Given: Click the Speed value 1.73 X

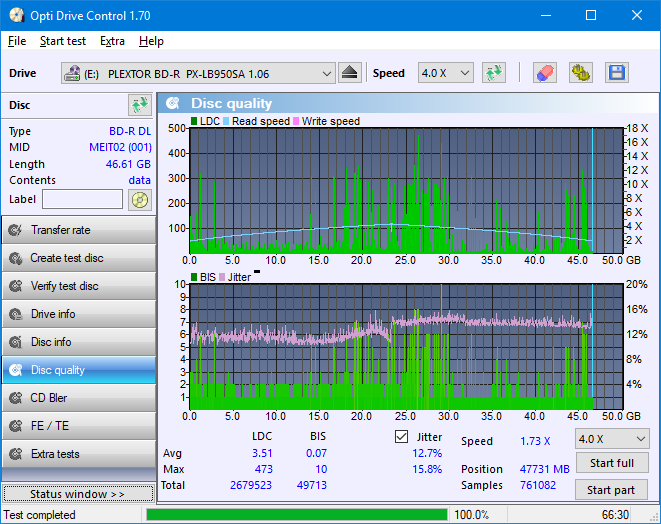Looking at the screenshot, I should click(x=535, y=441).
